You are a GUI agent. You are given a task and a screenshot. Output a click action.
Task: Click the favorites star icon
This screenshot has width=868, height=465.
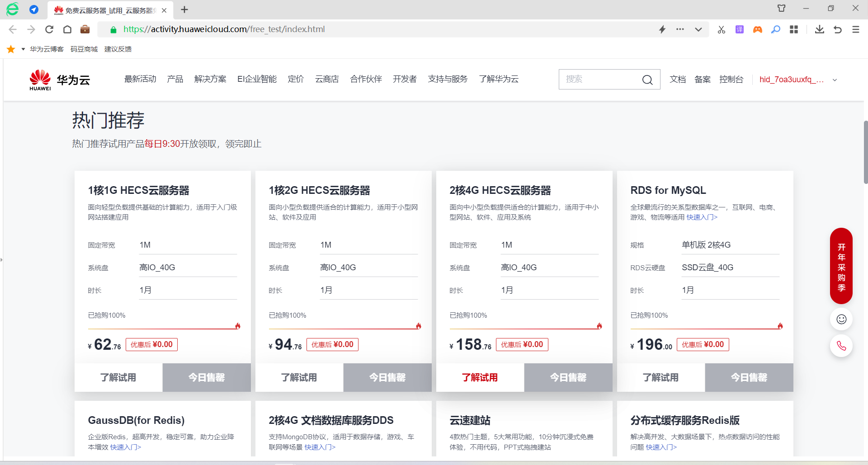[x=11, y=49]
